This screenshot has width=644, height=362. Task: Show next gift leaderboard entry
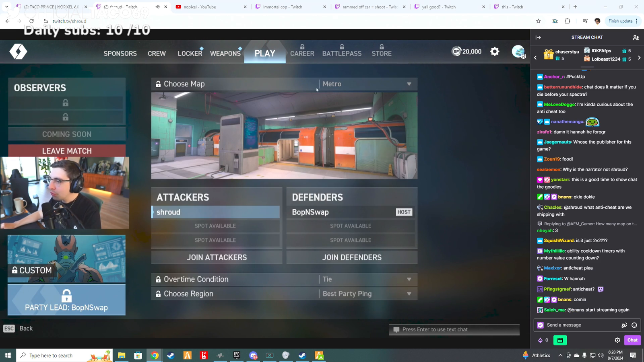click(x=639, y=58)
